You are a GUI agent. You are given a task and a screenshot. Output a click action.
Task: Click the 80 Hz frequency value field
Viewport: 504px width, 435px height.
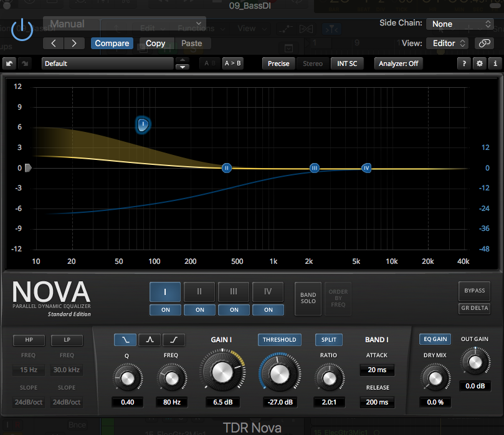pos(172,402)
